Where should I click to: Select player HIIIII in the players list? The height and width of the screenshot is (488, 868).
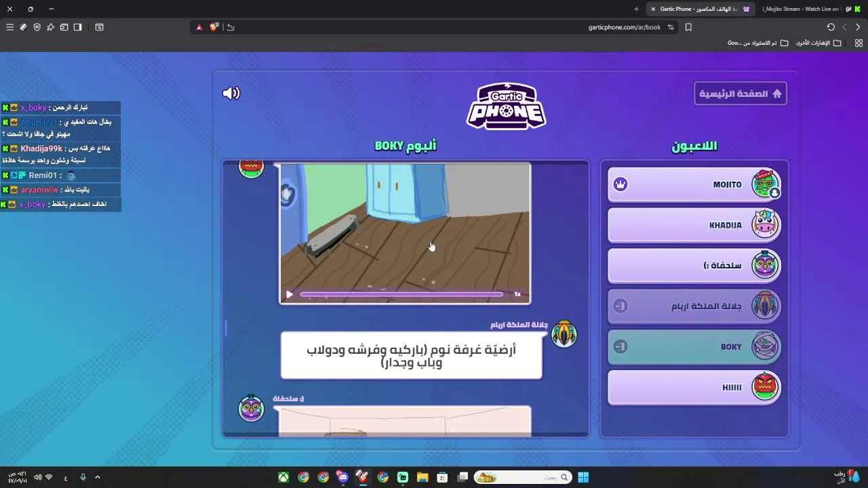pos(694,388)
